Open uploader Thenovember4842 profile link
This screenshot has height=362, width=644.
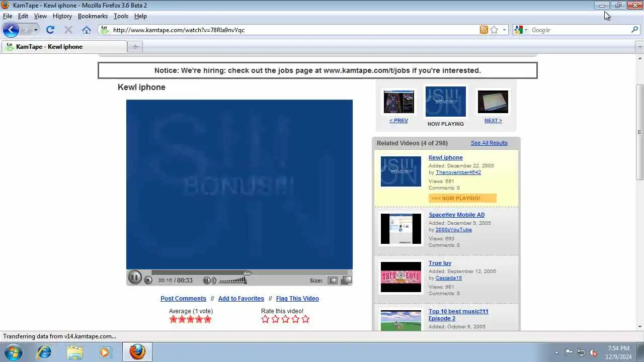pos(458,172)
